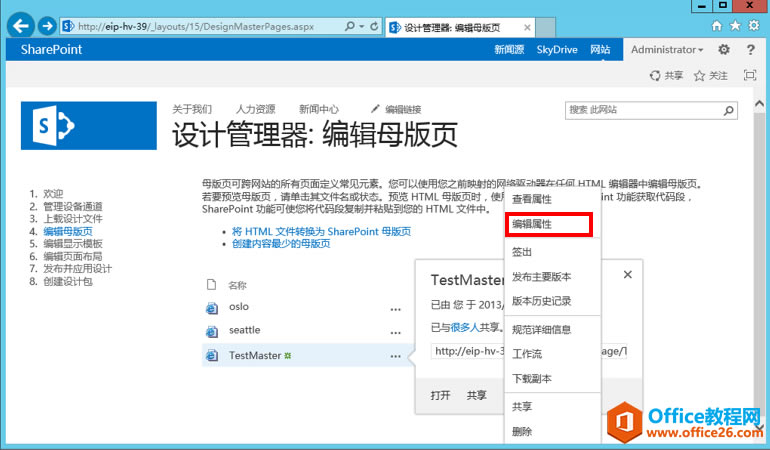This screenshot has width=770, height=450.
Task: Click 创建内容最少的母版页 link
Action: tap(281, 244)
